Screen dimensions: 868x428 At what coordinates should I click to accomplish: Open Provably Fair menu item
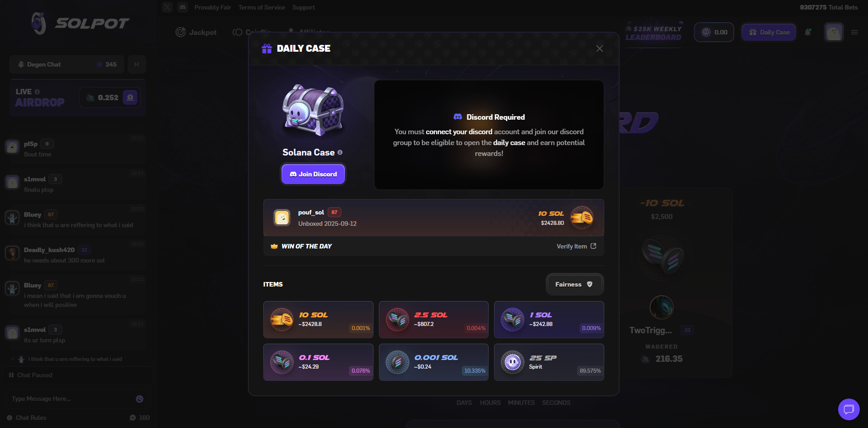213,7
